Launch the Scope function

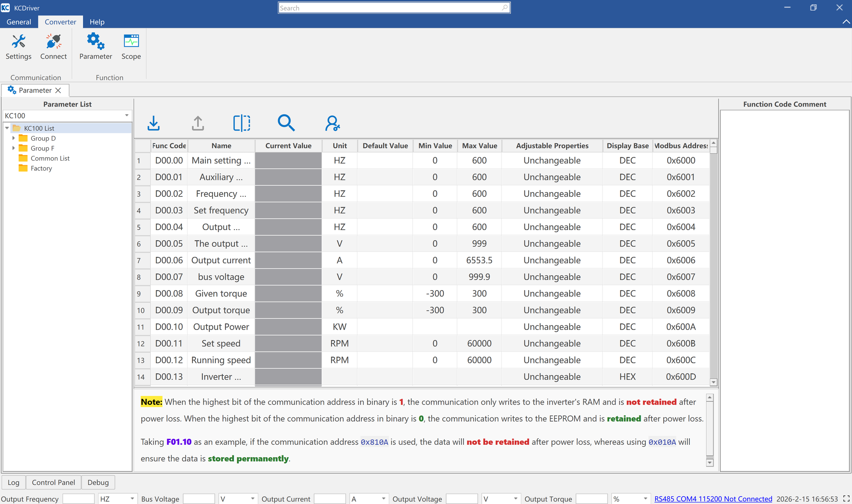pos(130,47)
